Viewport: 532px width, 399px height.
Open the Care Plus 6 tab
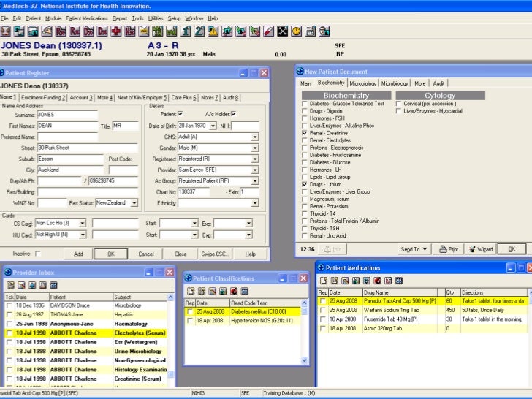pyautogui.click(x=183, y=98)
